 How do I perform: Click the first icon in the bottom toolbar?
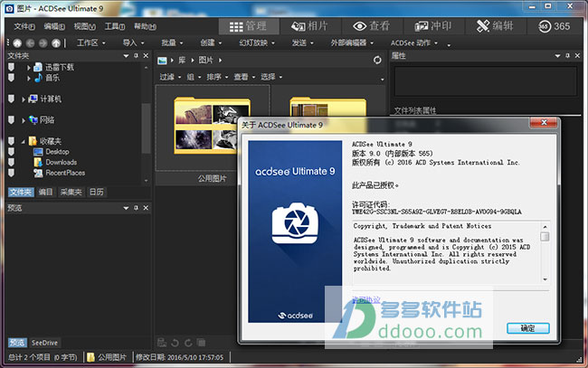point(162,343)
